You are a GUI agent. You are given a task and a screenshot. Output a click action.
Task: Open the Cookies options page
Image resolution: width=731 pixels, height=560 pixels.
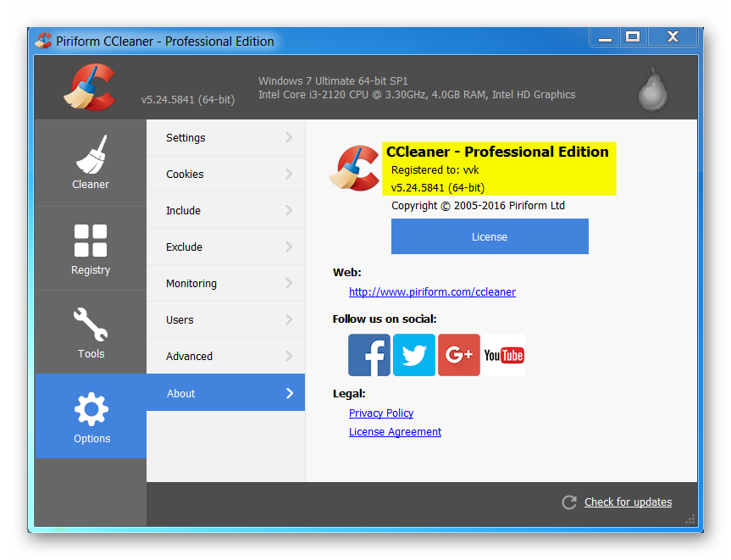click(x=225, y=174)
